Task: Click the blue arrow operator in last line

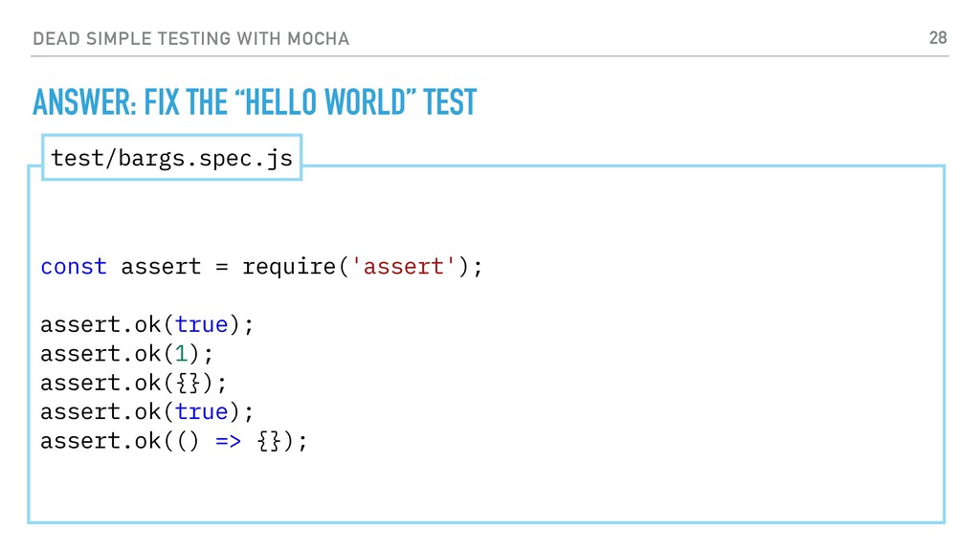Action: 228,442
